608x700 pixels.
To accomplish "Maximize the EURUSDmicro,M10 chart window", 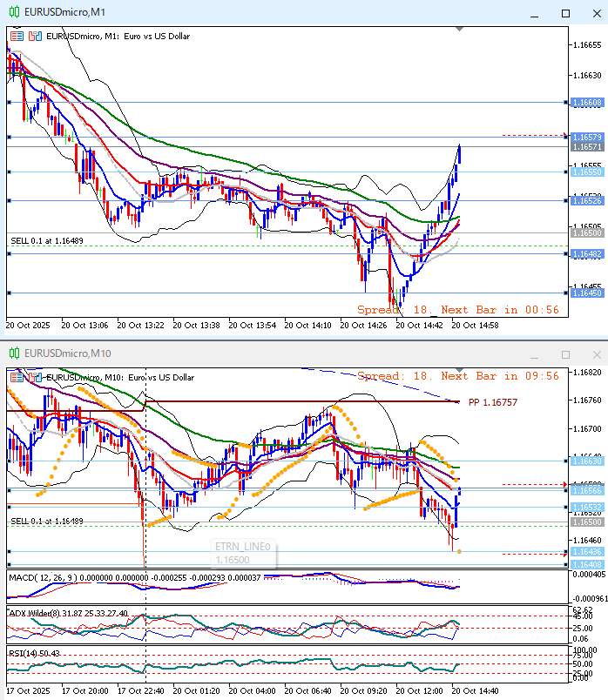I will (565, 355).
